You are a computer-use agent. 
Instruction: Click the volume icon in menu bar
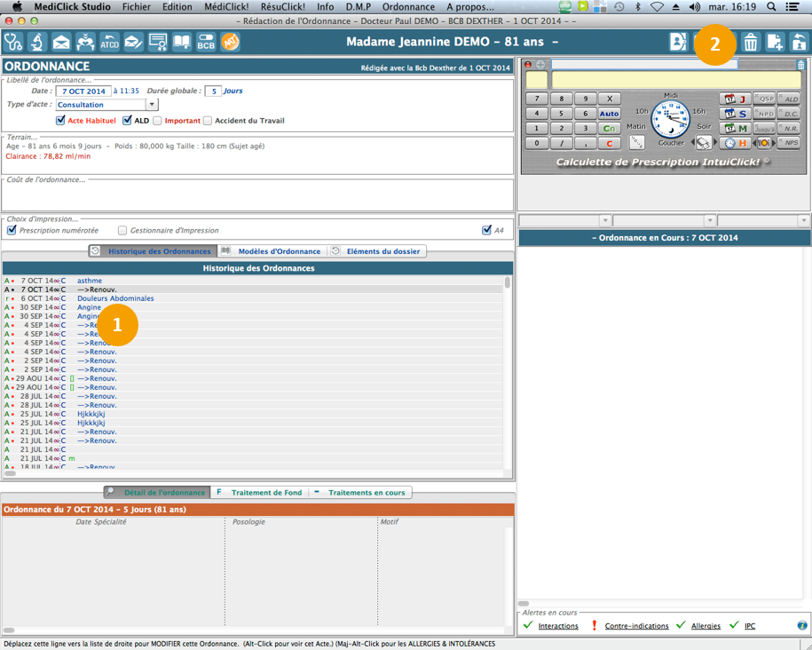(695, 7)
